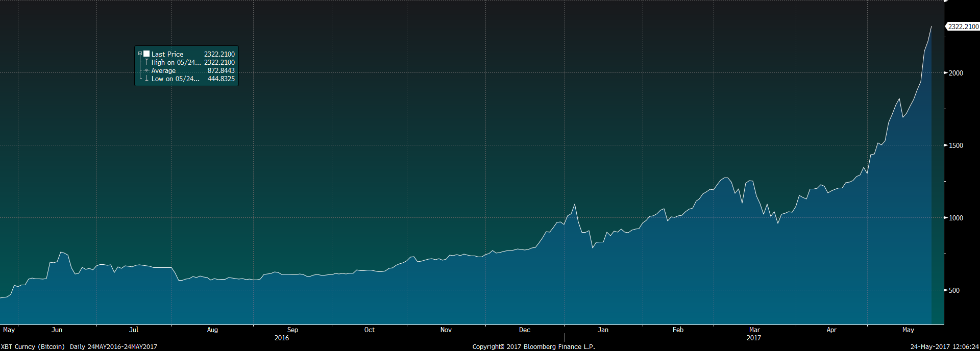Click the 2000 tick on the price axis
Screen dimensions: 980x351
(955, 73)
